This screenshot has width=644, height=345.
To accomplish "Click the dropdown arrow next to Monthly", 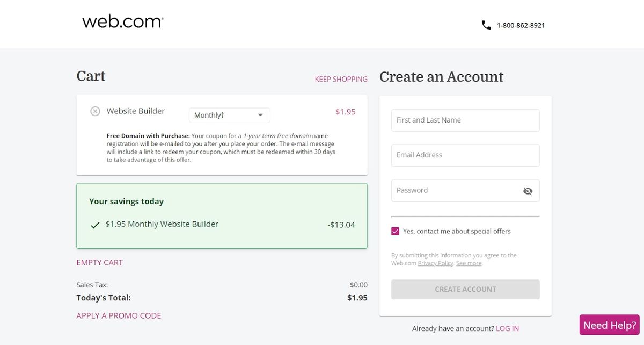I will 260,115.
